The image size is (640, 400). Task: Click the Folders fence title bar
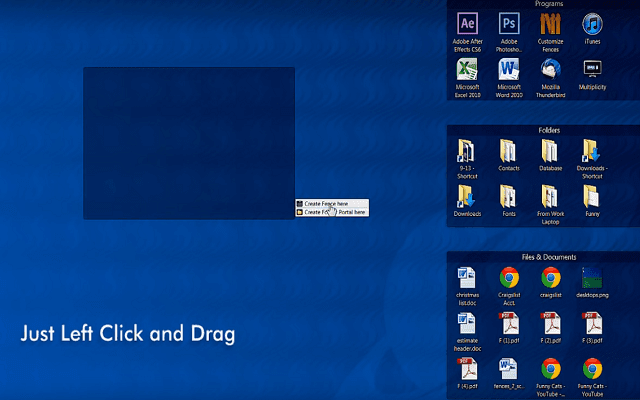click(x=543, y=130)
